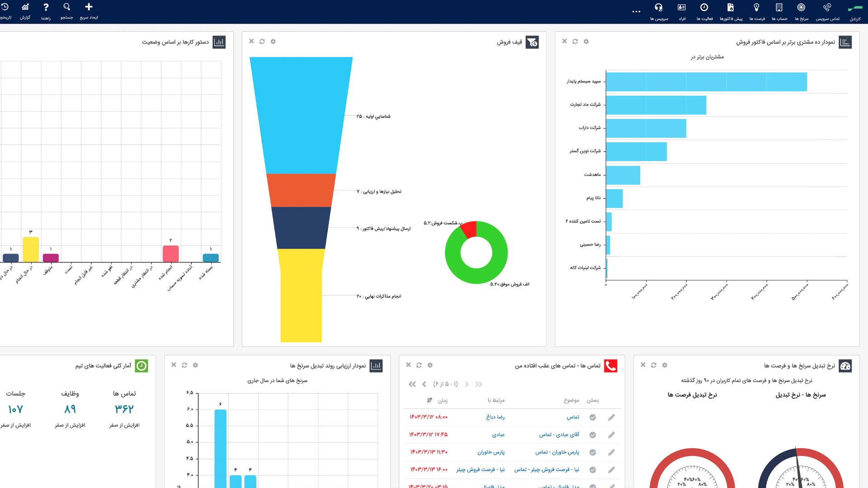The width and height of the screenshot is (868, 488).
Task: Refresh the top ten customers chart widget
Action: coord(575,42)
